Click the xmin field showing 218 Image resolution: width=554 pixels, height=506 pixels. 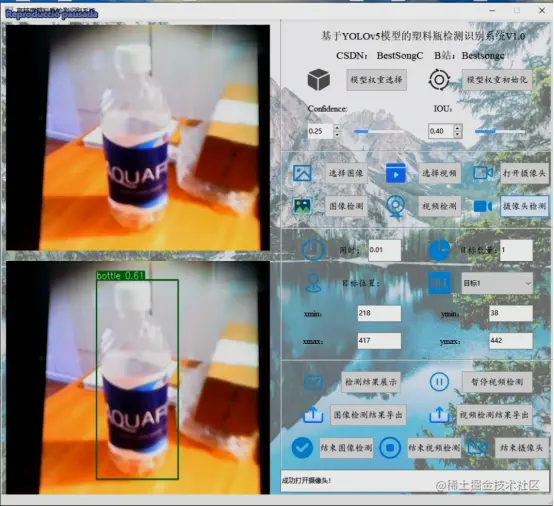[x=379, y=313]
